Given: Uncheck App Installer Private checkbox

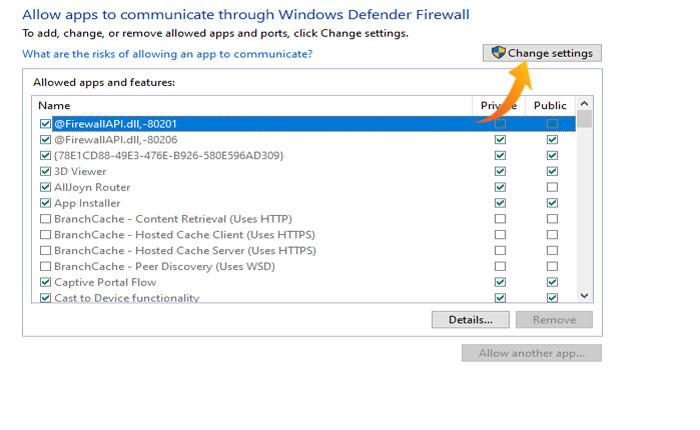Looking at the screenshot, I should pyautogui.click(x=500, y=203).
